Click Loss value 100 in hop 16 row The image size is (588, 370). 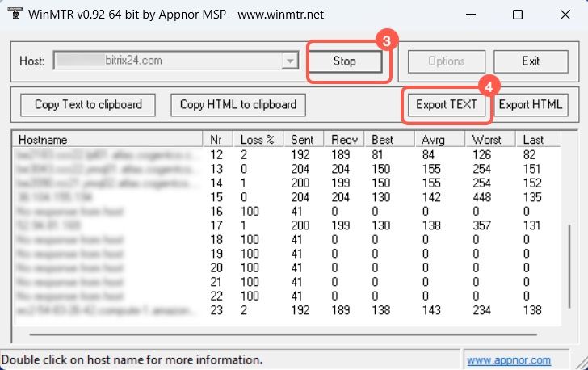coord(250,212)
